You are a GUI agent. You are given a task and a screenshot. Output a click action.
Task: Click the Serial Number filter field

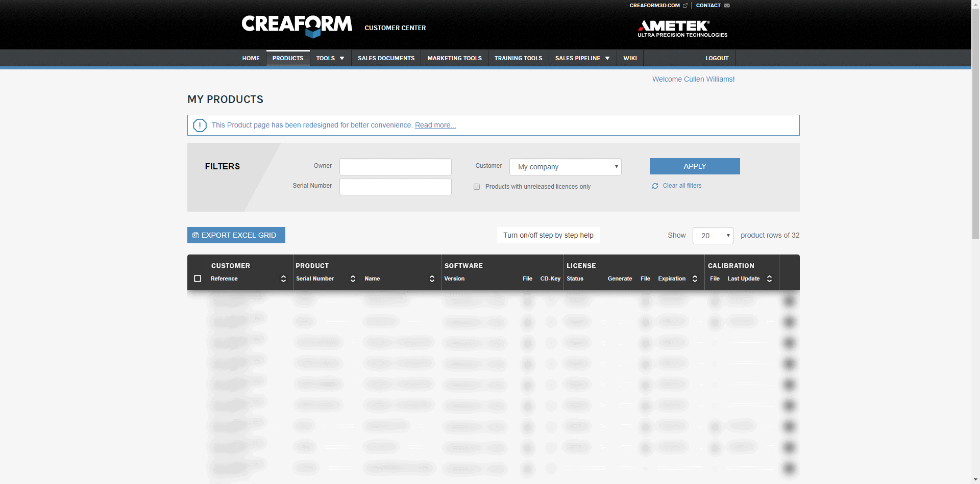(396, 187)
